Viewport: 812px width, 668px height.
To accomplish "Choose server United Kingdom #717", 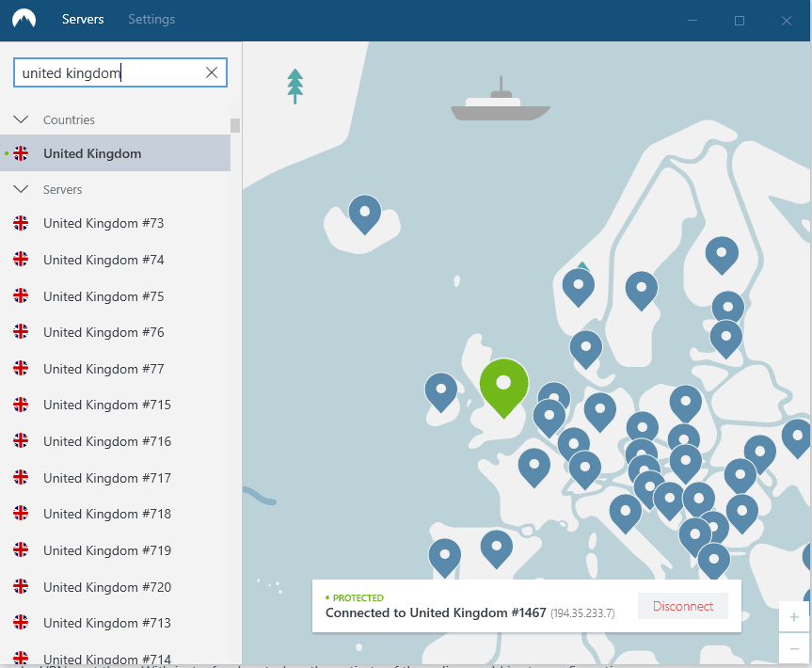I will [115, 478].
